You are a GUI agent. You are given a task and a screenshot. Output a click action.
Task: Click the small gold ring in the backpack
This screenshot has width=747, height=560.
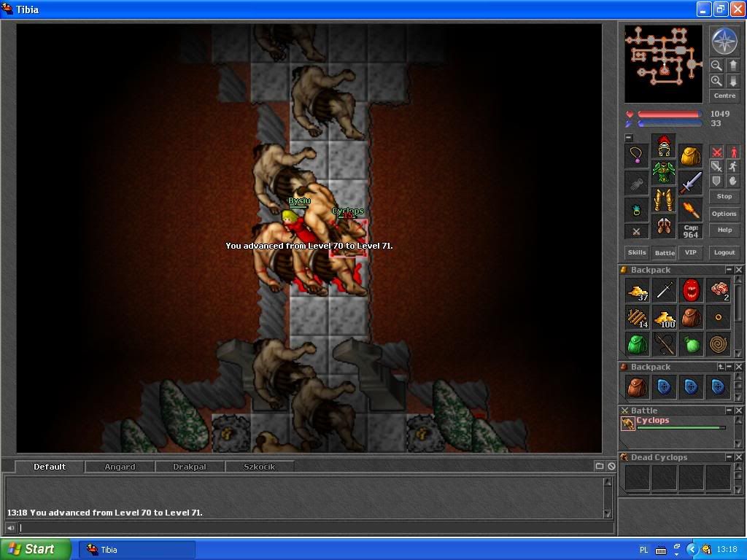point(719,318)
